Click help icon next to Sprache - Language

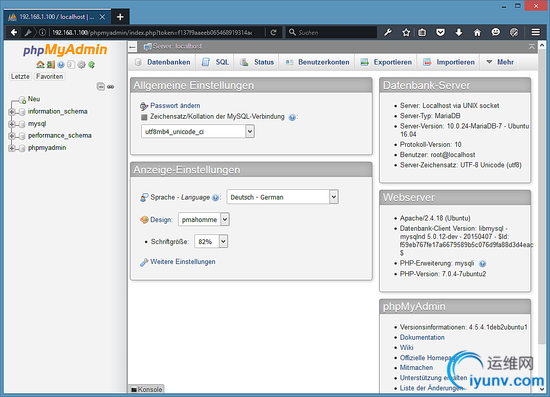coord(216,198)
